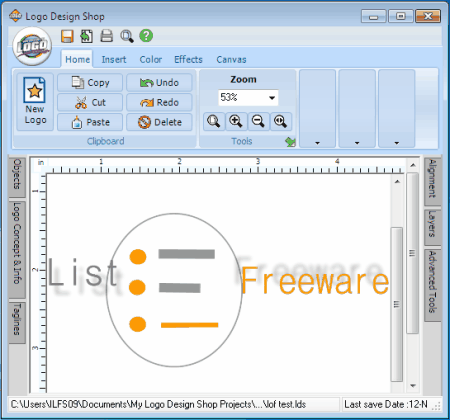This screenshot has width=450, height=420.
Task: Click the Zoom In magnifier tool
Action: click(236, 121)
